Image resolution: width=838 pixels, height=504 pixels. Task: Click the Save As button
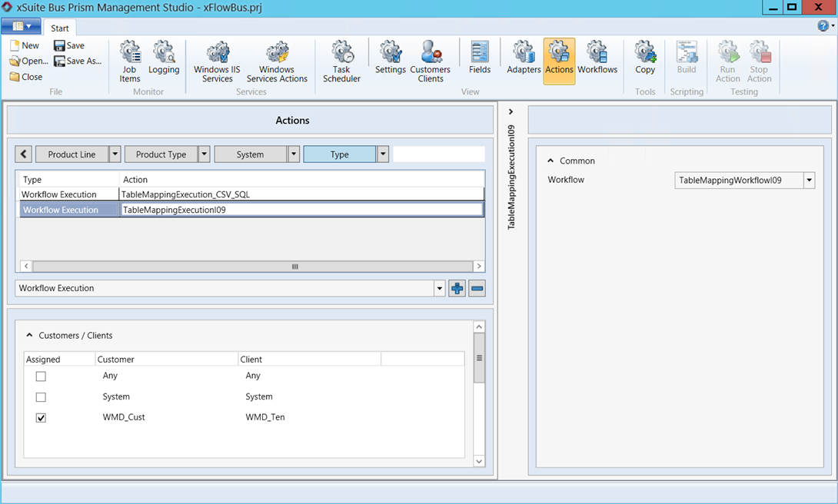[78, 61]
